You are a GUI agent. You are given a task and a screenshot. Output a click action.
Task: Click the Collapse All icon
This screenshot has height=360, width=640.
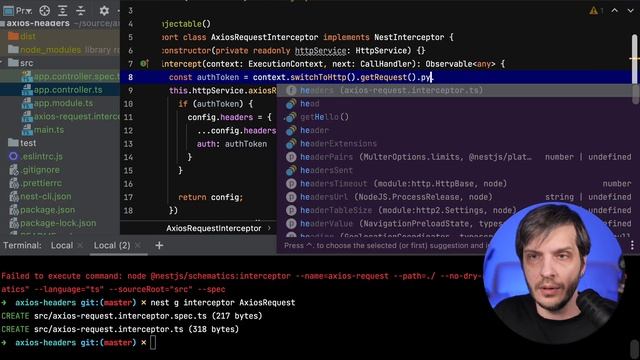pos(80,11)
